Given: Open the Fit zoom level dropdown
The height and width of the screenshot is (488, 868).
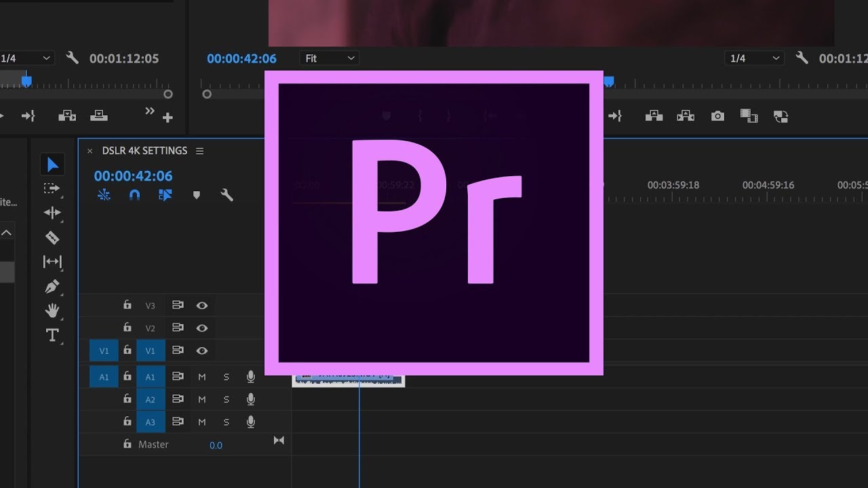Looking at the screenshot, I should [x=330, y=58].
